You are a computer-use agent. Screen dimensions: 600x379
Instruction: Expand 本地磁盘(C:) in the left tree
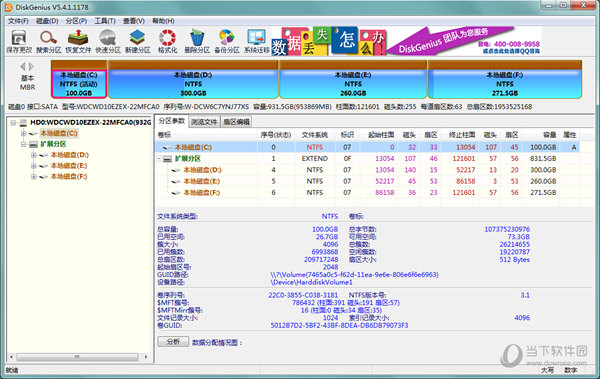point(23,134)
